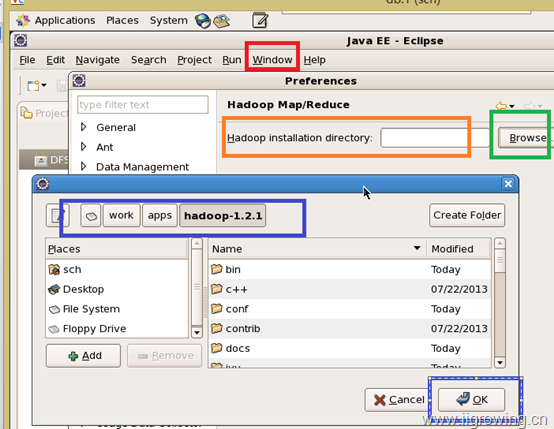
Task: Click the Eclipse window title icon
Action: pyautogui.click(x=20, y=40)
